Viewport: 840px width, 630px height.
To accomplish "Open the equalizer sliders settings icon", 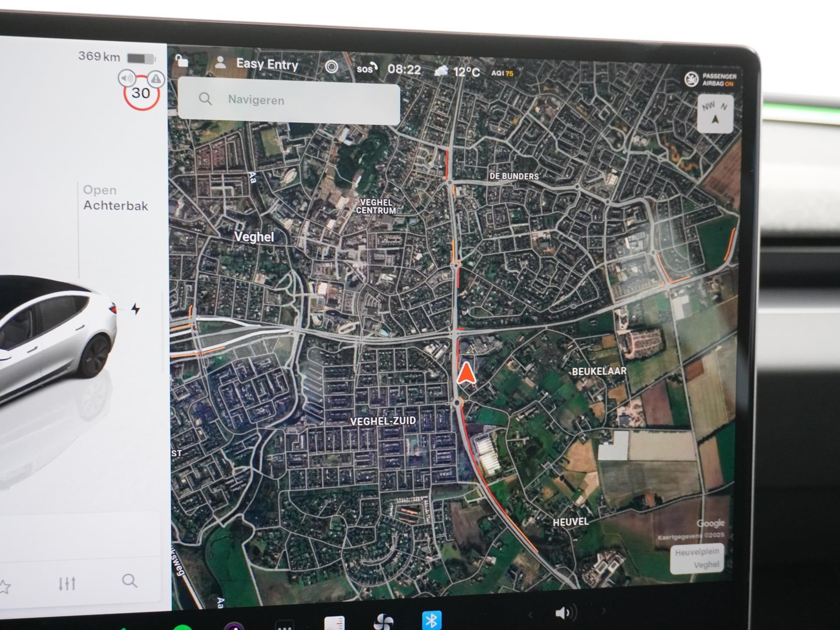I will pyautogui.click(x=67, y=583).
